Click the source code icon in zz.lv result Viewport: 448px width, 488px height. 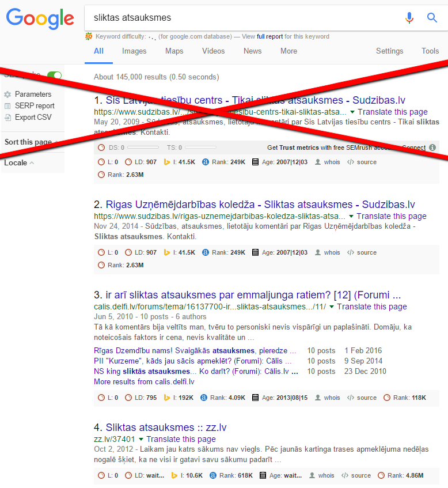click(345, 475)
